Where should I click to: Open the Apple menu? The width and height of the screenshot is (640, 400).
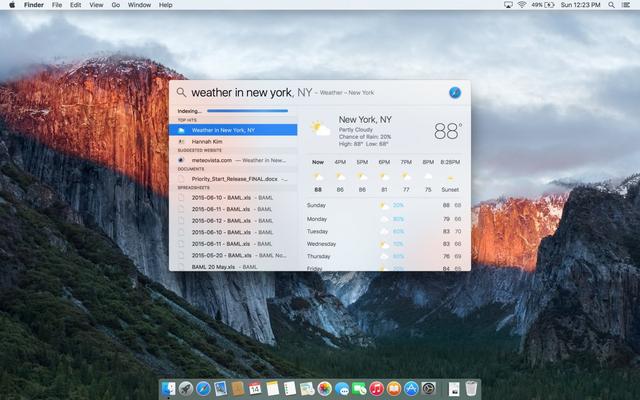pos(12,5)
